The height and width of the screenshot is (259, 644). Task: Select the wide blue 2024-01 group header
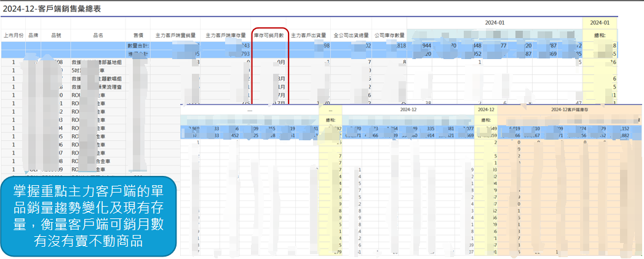pos(495,23)
